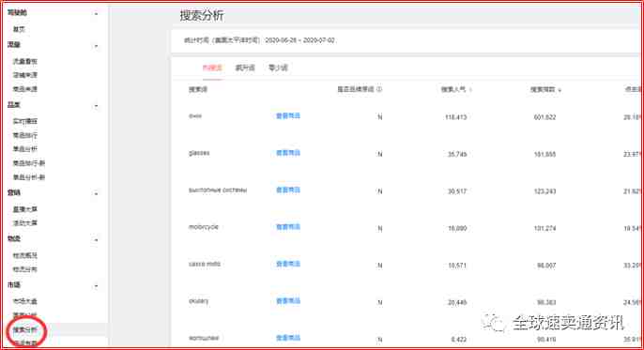This screenshot has height=350, width=644.
Task: Open 实时播报 in the sidebar
Action: (x=25, y=121)
